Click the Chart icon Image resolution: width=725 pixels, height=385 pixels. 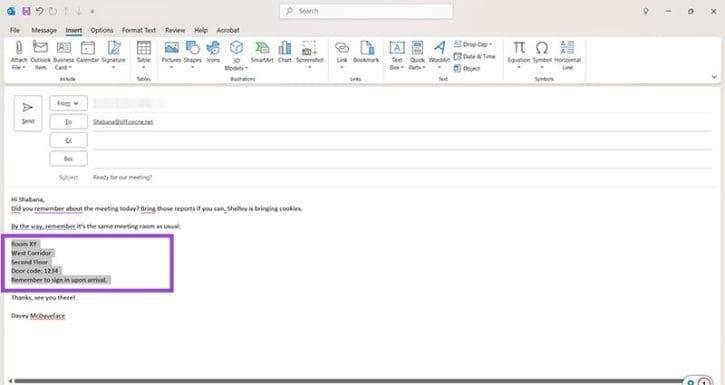pyautogui.click(x=285, y=52)
